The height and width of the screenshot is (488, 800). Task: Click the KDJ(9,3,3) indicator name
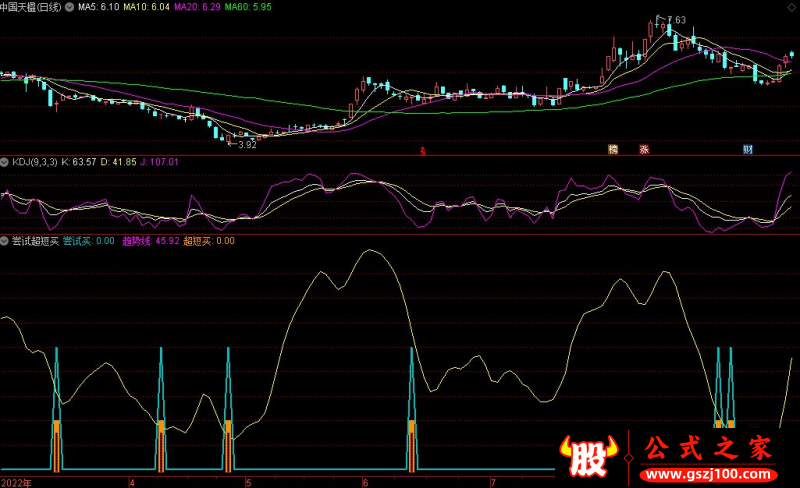34,161
